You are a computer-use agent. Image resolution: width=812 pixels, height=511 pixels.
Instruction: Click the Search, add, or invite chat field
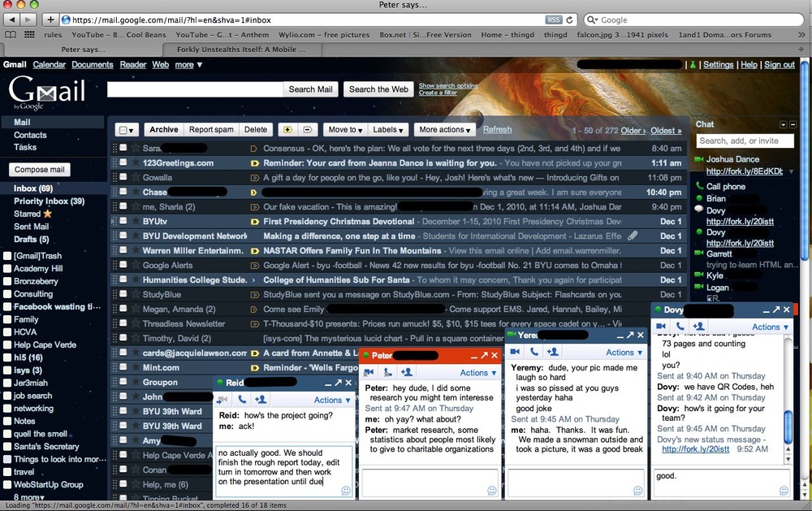click(744, 141)
